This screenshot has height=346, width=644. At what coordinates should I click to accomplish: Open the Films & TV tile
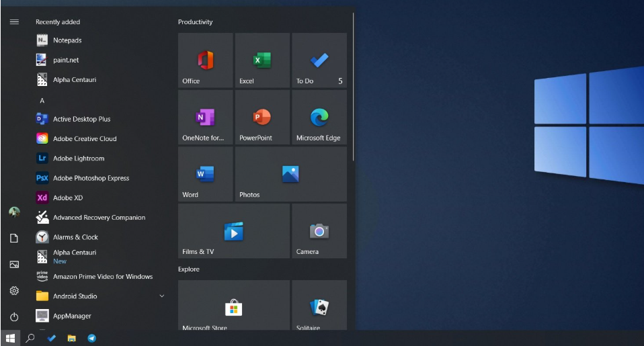point(234,231)
